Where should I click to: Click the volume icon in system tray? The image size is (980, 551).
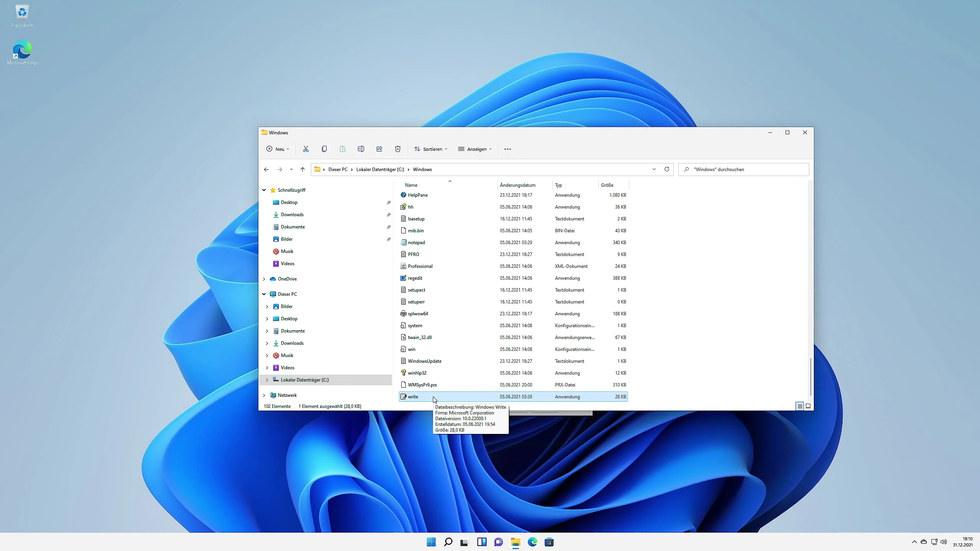[x=943, y=542]
